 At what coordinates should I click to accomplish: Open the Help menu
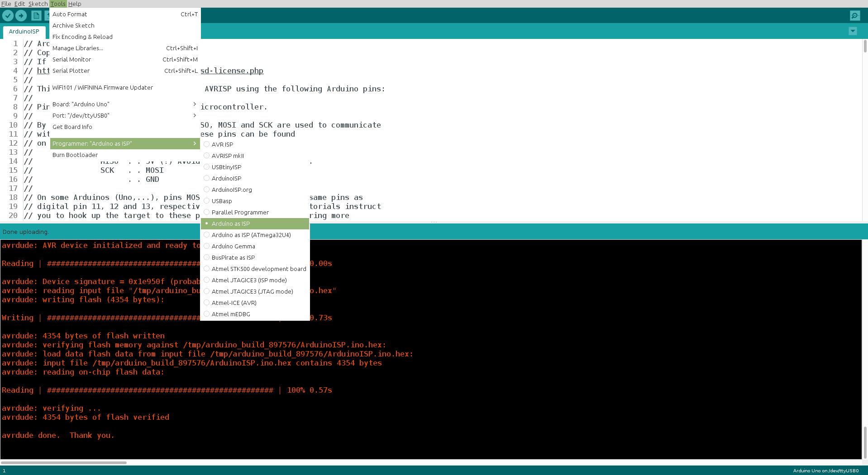click(x=75, y=4)
